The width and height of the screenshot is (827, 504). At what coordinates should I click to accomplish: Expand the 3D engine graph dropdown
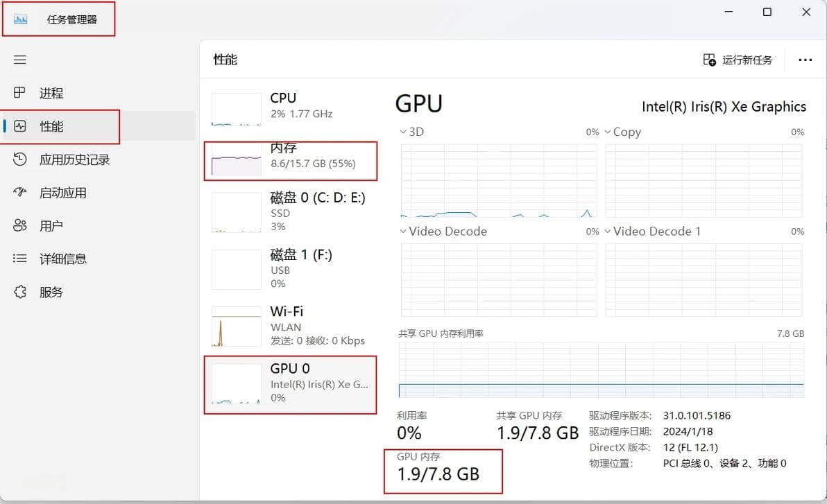click(404, 132)
